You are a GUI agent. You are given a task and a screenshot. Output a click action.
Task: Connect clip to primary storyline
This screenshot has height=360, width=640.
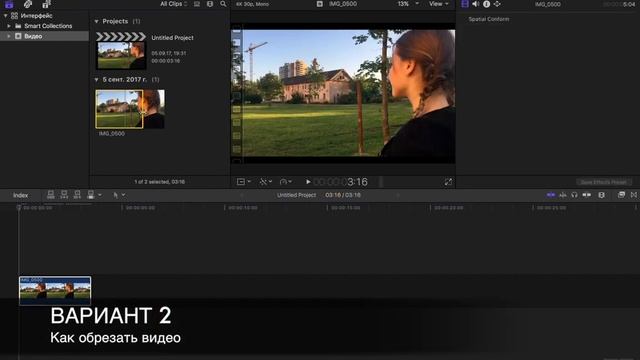pyautogui.click(x=51, y=195)
